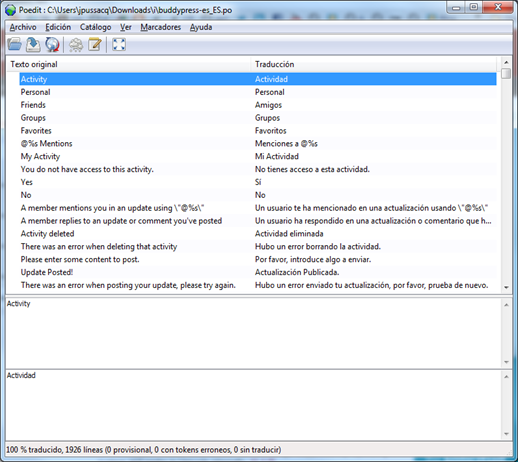This screenshot has height=462, width=518.
Task: Sort by the Traducción column header
Action: coord(373,64)
